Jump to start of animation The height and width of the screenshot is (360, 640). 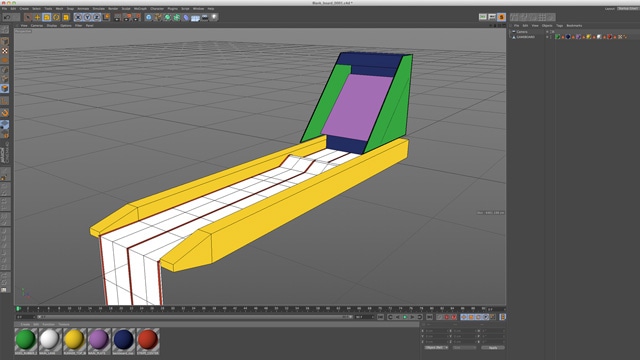380,317
